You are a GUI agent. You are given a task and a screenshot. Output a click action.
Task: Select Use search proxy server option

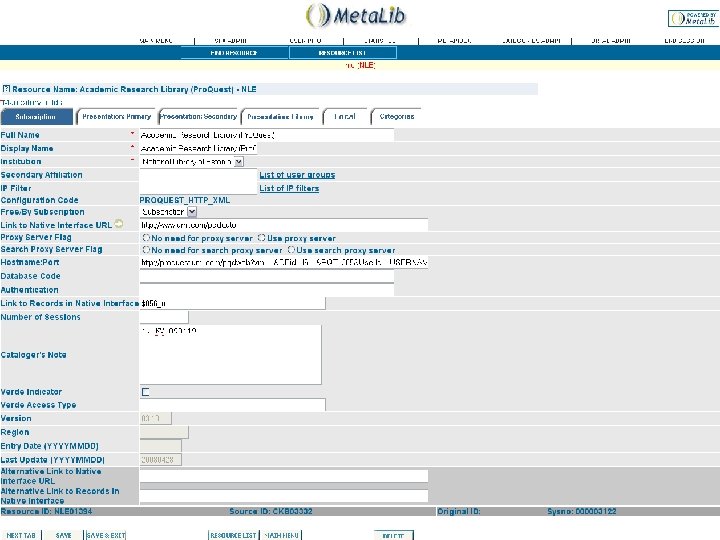[291, 250]
